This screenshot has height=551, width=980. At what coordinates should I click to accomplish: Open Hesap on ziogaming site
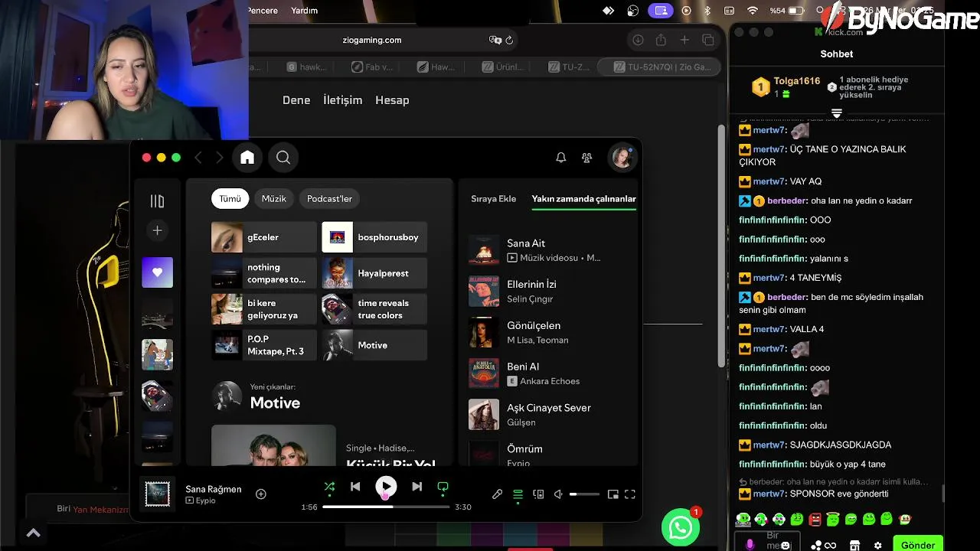(x=392, y=100)
